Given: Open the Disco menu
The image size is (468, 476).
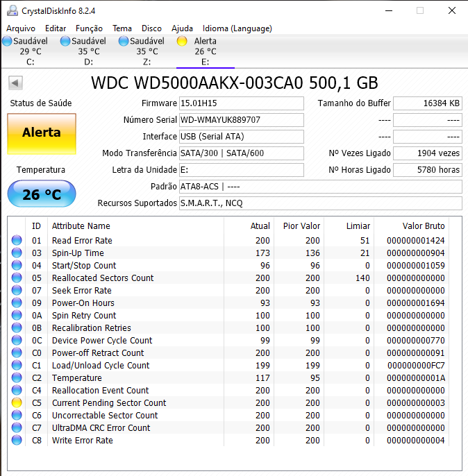Looking at the screenshot, I should tap(151, 28).
